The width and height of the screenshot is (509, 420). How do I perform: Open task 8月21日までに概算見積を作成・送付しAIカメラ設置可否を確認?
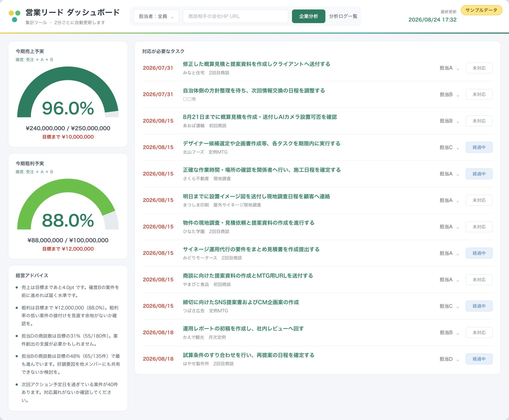[x=260, y=117]
